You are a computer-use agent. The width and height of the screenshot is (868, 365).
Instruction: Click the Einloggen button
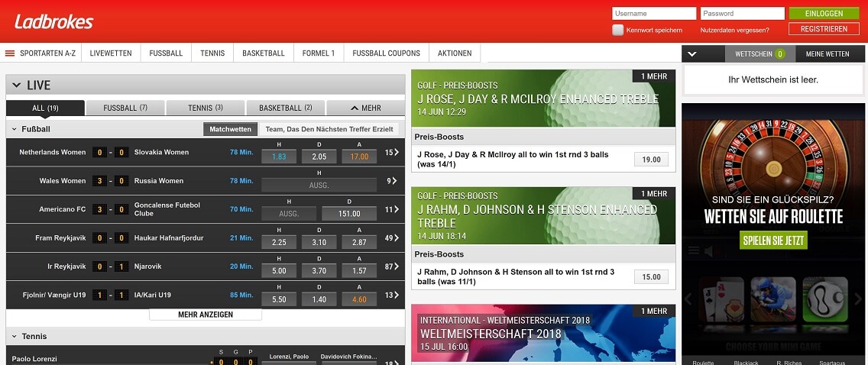(x=824, y=13)
